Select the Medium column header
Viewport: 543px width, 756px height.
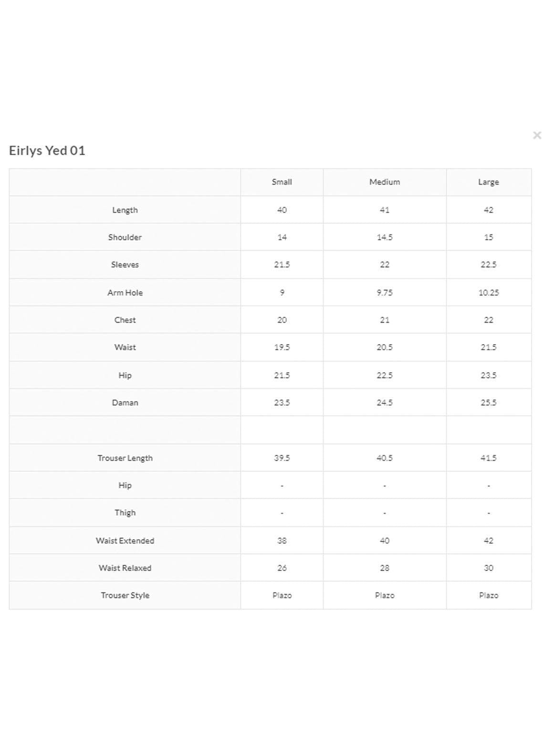pos(385,182)
